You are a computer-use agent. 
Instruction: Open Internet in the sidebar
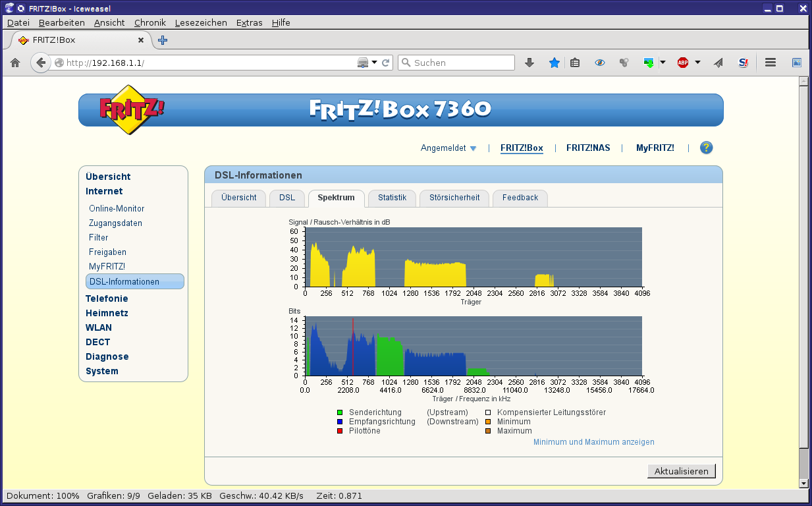point(104,191)
